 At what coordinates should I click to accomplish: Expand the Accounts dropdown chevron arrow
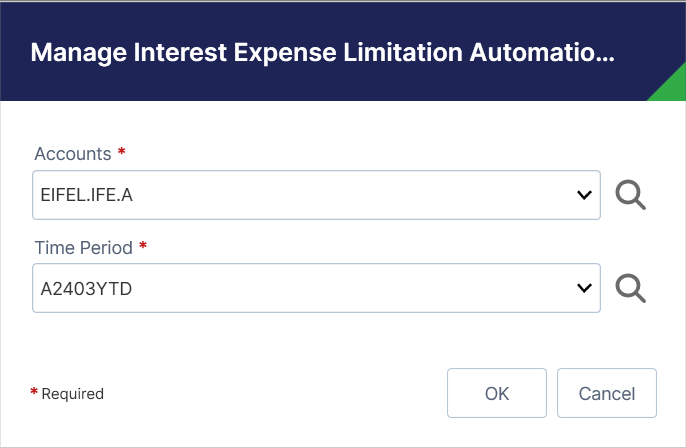pos(585,195)
